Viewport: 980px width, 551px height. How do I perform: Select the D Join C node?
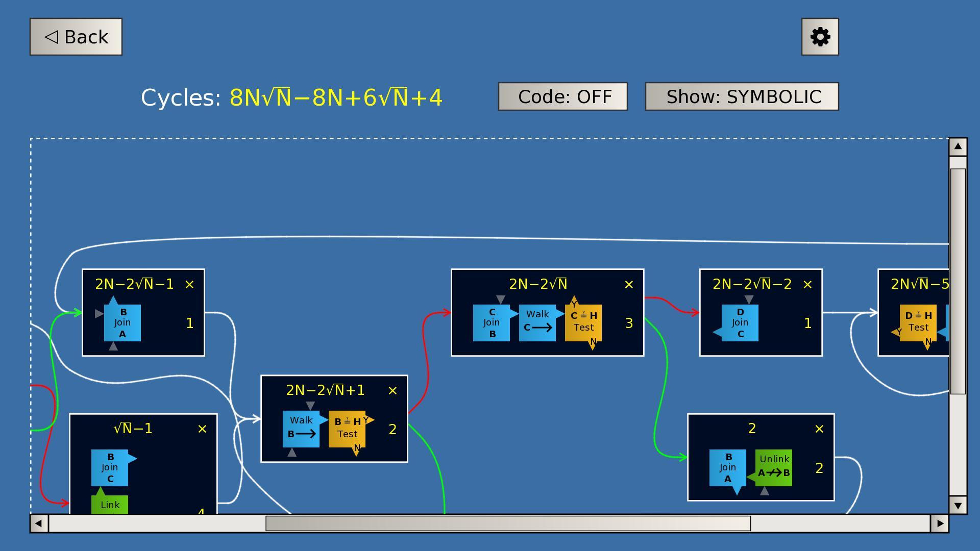tap(740, 323)
